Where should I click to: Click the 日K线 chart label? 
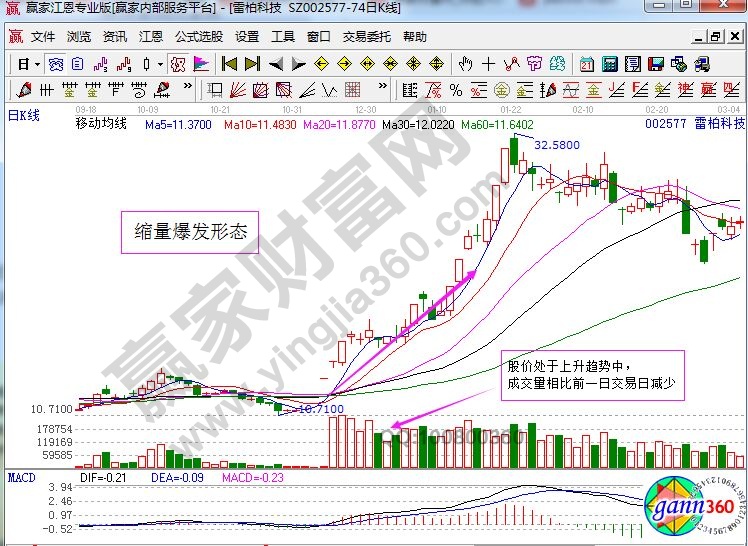pyautogui.click(x=24, y=116)
